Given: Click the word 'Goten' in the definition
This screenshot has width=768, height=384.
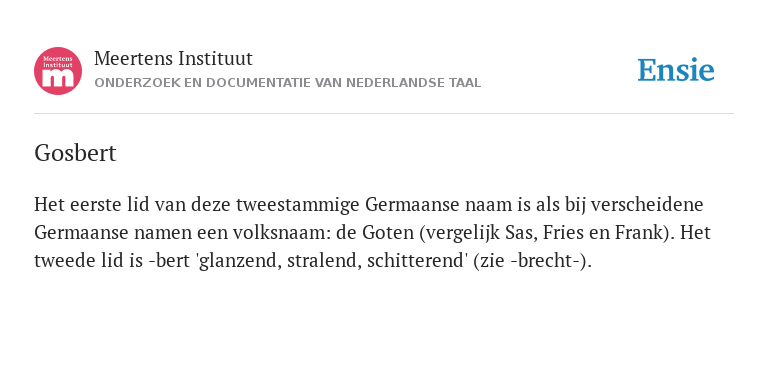Looking at the screenshot, I should click(388, 233).
